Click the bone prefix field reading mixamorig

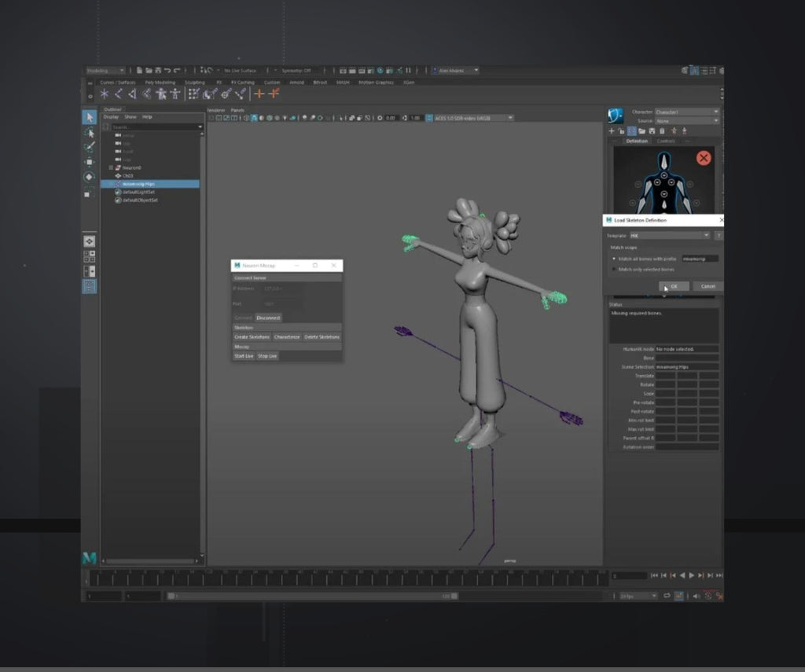pos(700,259)
